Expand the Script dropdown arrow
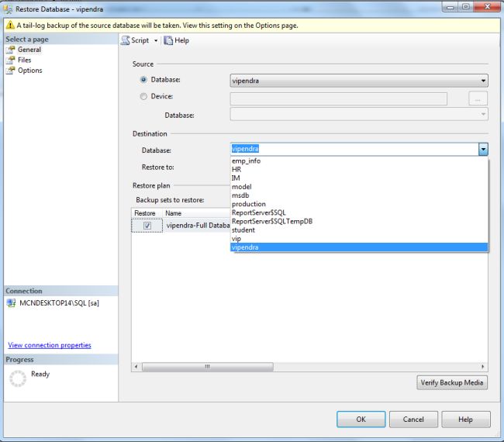 [156, 41]
